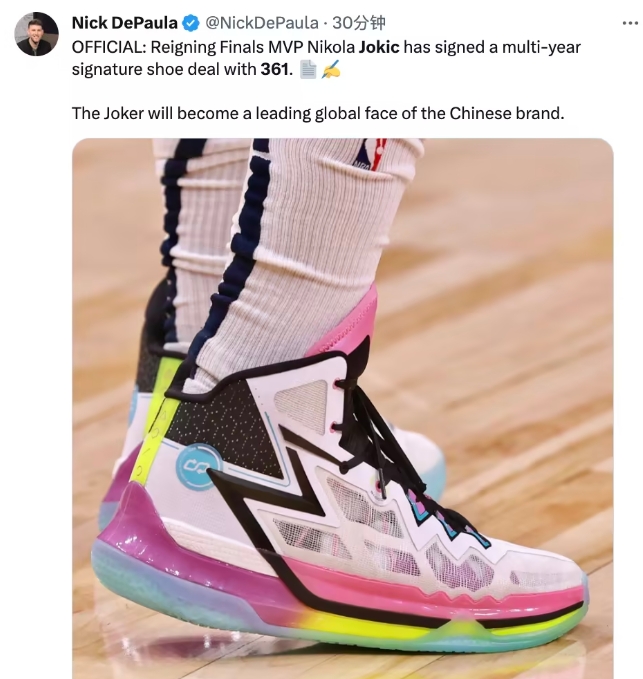Click the bold number 361
This screenshot has width=643, height=679.
pyautogui.click(x=274, y=69)
